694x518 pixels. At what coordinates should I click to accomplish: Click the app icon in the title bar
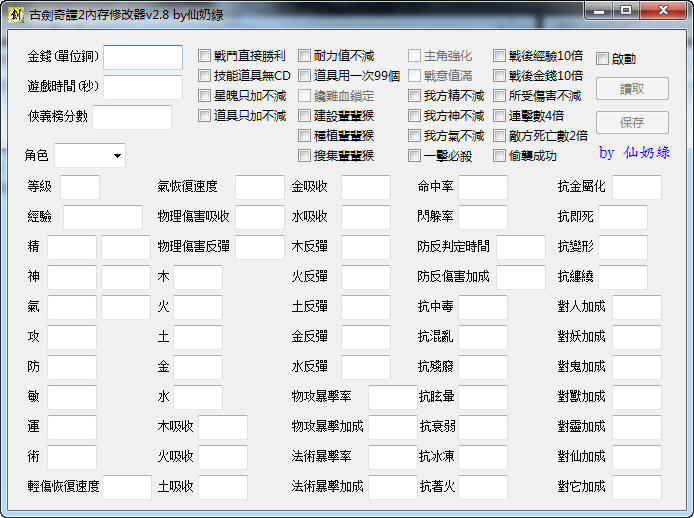pyautogui.click(x=15, y=13)
